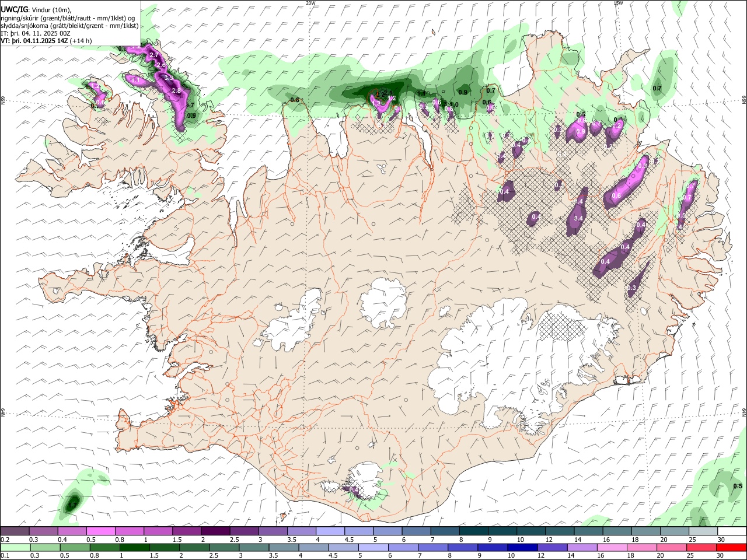Select the 'rigning/skúrir' legend description line
Image resolution: width=747 pixels, height=560 pixels.
point(68,18)
